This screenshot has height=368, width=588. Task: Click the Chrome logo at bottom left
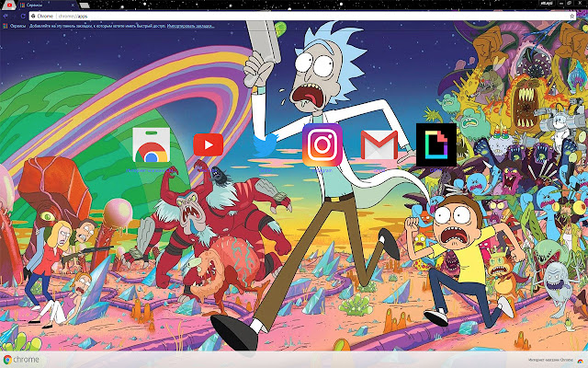pos(21,360)
